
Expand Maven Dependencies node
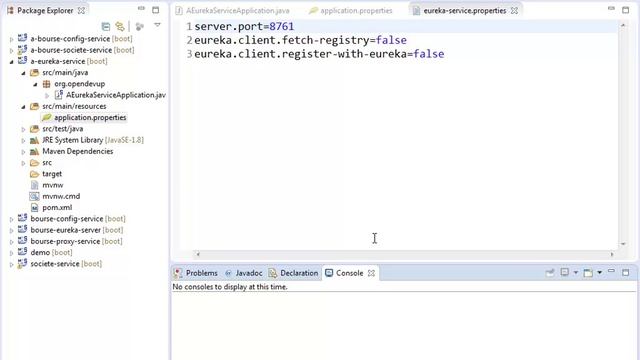(23, 152)
